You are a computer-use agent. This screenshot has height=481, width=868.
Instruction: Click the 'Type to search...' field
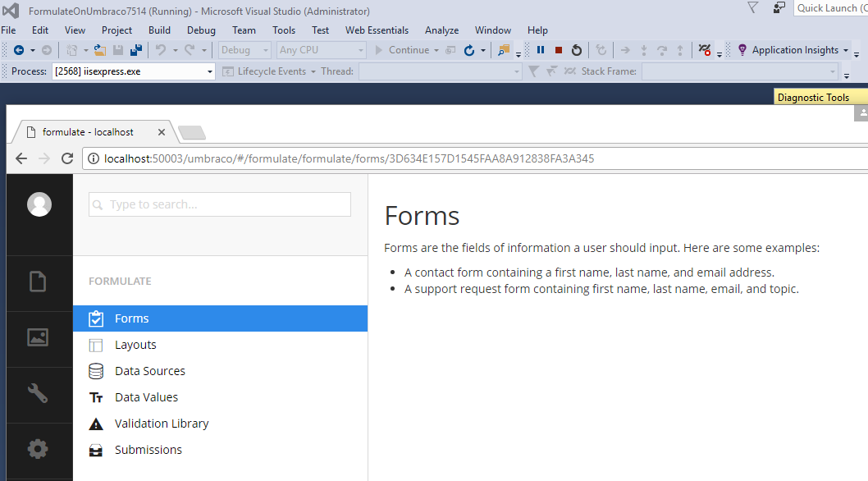[220, 204]
